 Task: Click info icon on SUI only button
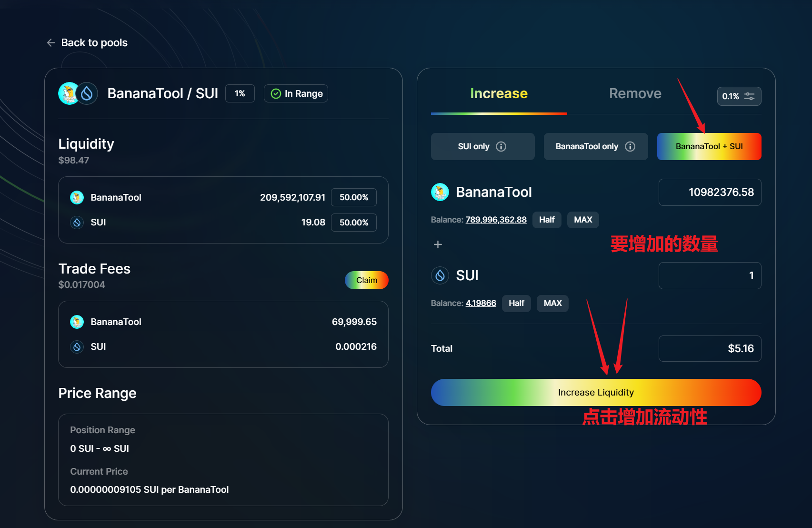point(501,147)
